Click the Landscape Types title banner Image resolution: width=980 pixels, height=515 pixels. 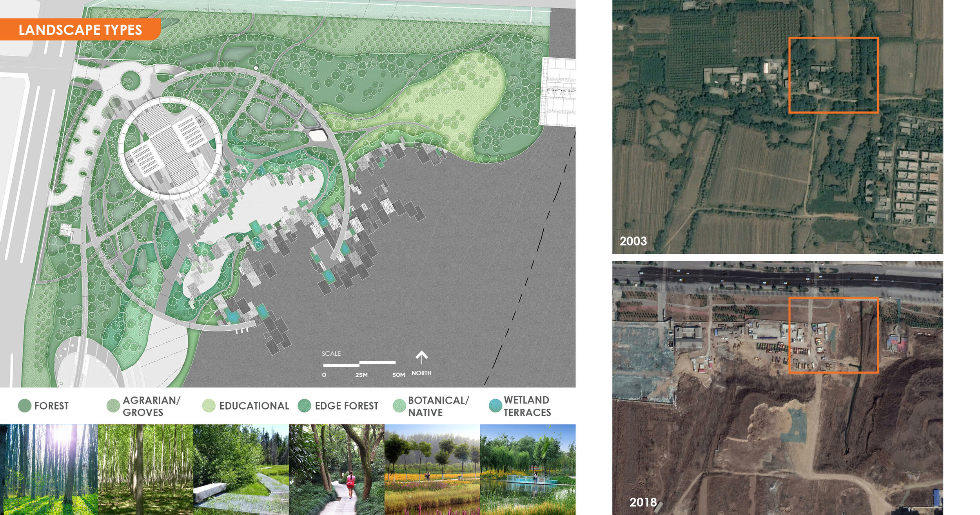tap(80, 29)
